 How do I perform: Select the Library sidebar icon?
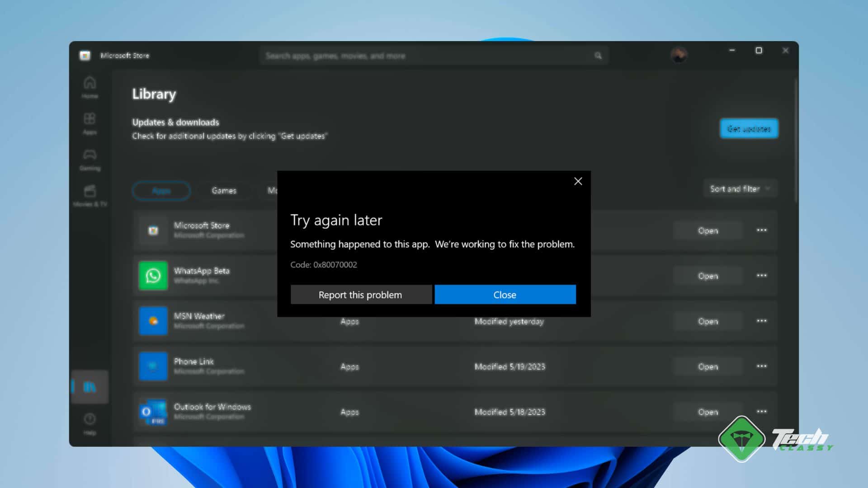click(x=90, y=387)
